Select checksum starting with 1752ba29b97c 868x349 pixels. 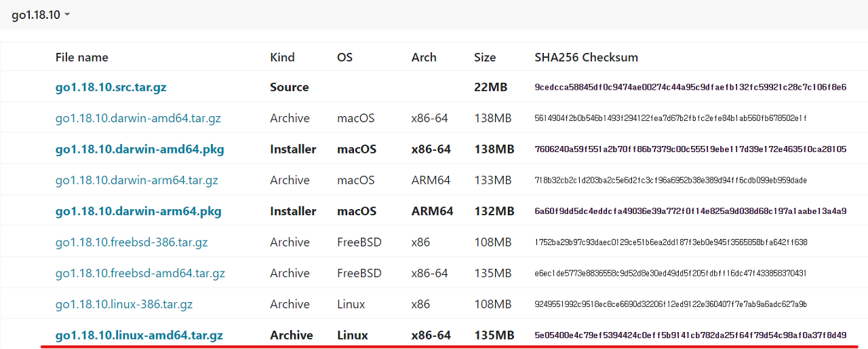671,242
